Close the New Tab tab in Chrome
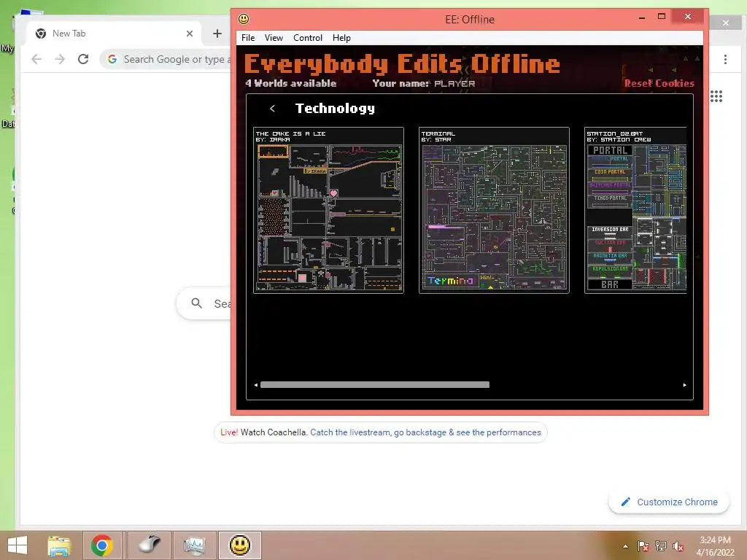This screenshot has width=747, height=560. pos(190,34)
